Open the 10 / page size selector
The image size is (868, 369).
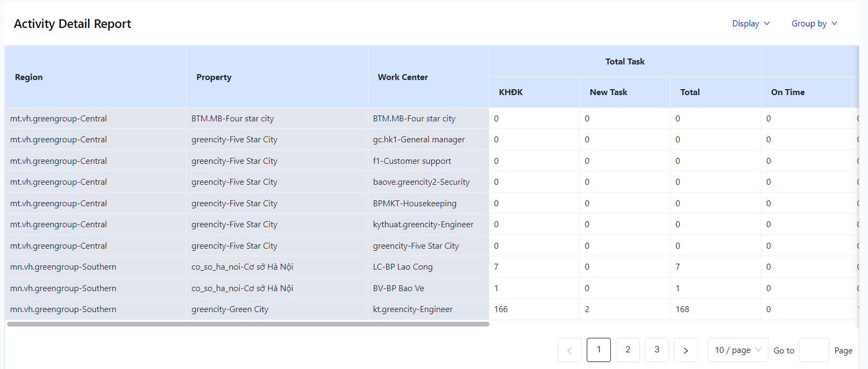(x=737, y=350)
